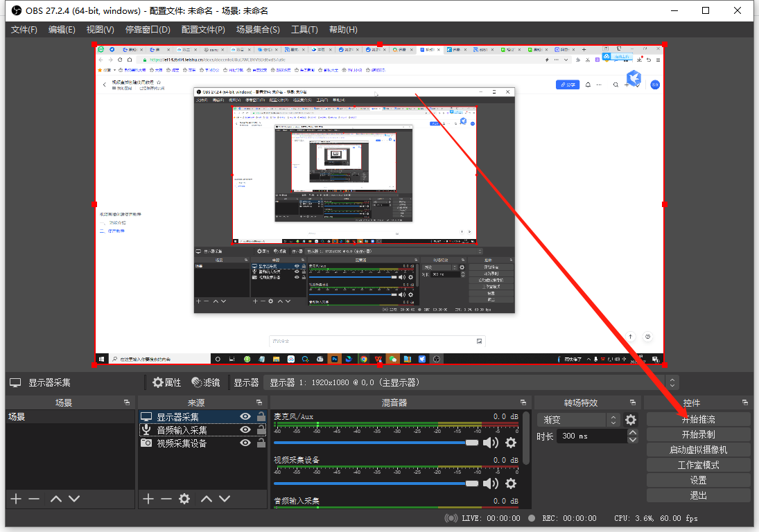
Task: Click the mixer panel vertical scrollbar
Action: (526, 438)
